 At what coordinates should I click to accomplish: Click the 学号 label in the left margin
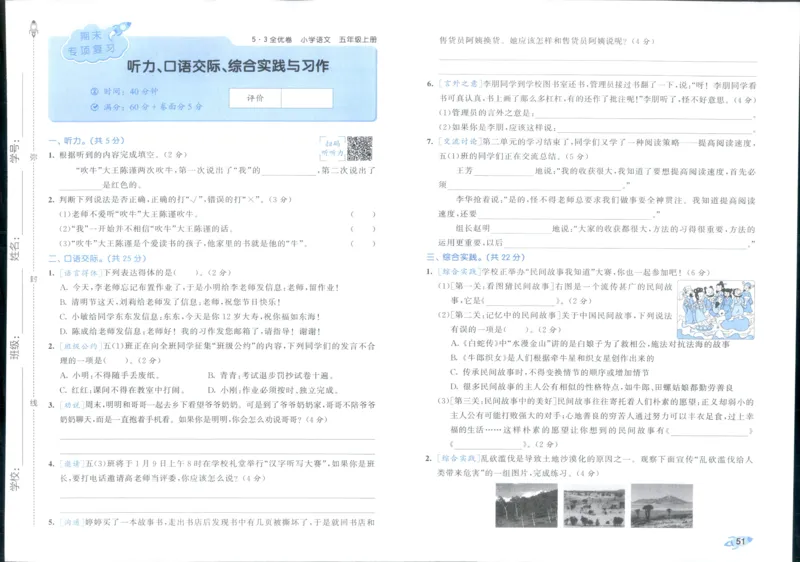[16, 151]
